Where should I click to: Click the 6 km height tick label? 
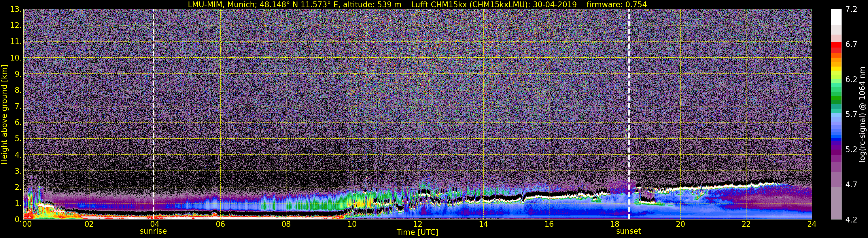point(18,122)
